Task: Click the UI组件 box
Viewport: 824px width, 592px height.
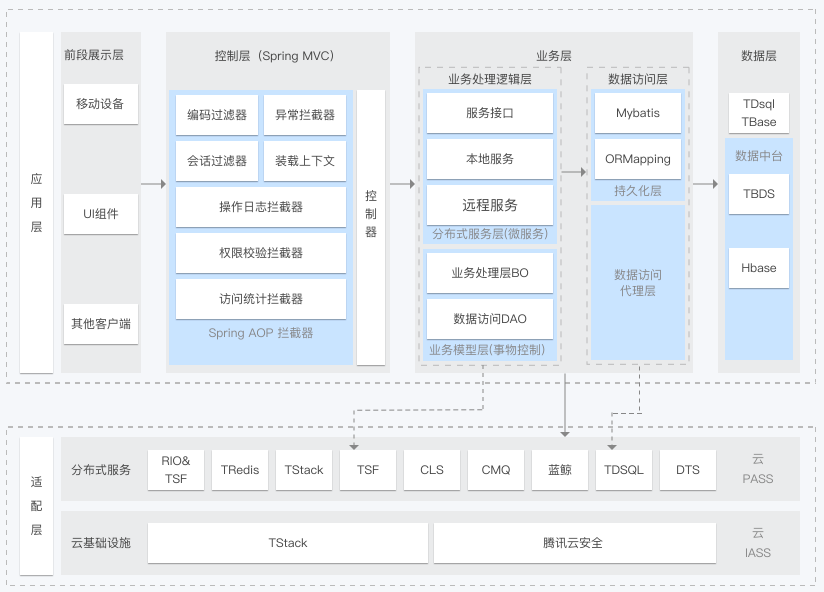Action: pyautogui.click(x=99, y=214)
